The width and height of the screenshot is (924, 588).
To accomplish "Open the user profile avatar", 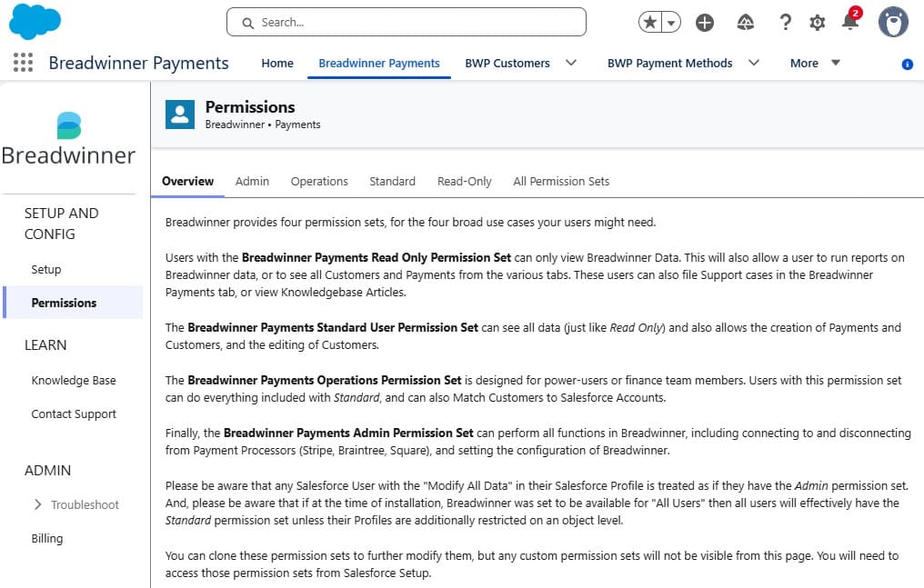I will coord(893,23).
